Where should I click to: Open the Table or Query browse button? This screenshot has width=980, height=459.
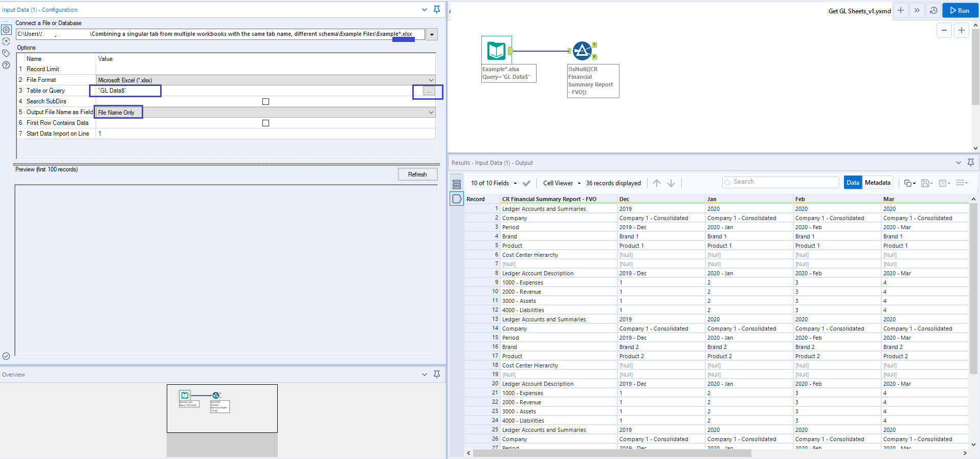point(429,91)
